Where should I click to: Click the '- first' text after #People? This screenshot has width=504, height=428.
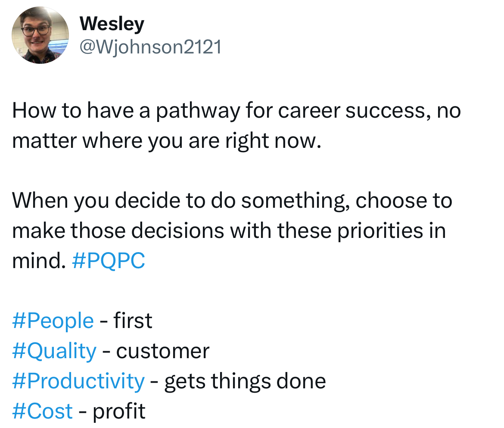click(126, 321)
